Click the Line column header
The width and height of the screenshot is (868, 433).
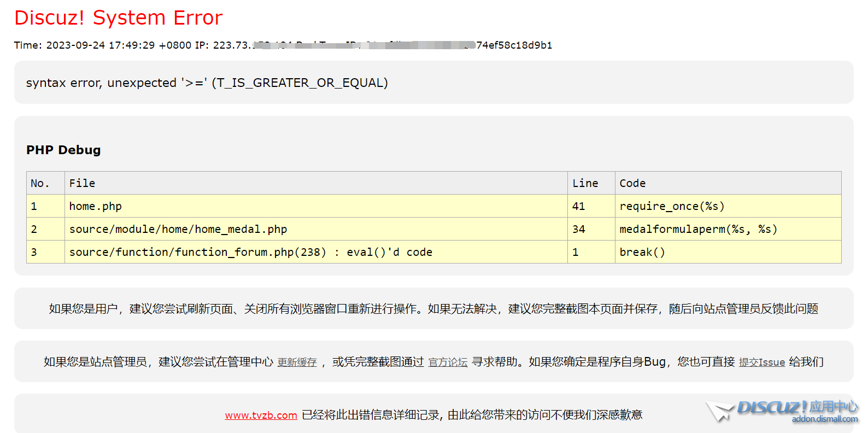tap(591, 183)
